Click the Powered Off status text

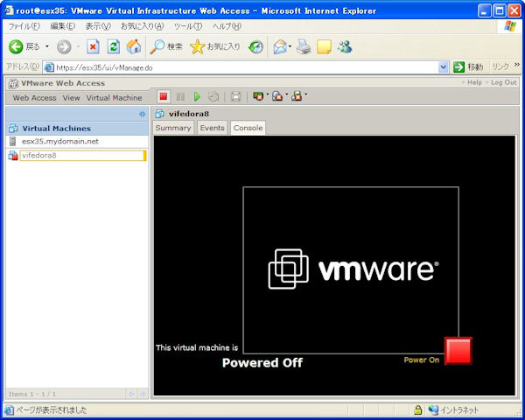tap(262, 363)
